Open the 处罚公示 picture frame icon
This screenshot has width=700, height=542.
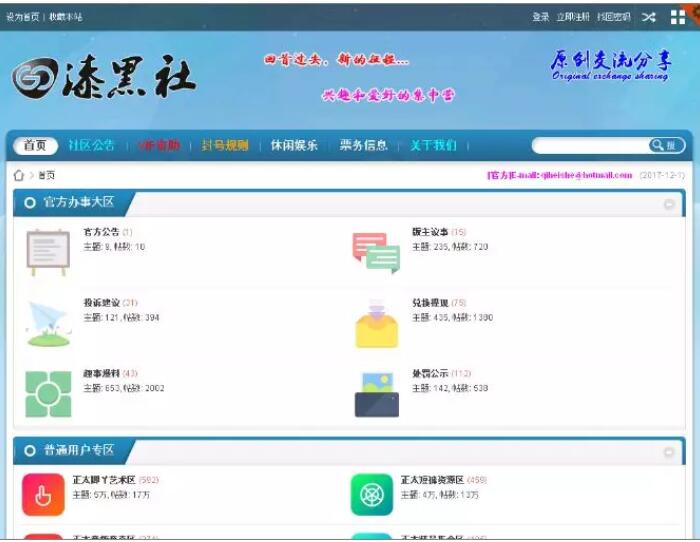tap(377, 395)
